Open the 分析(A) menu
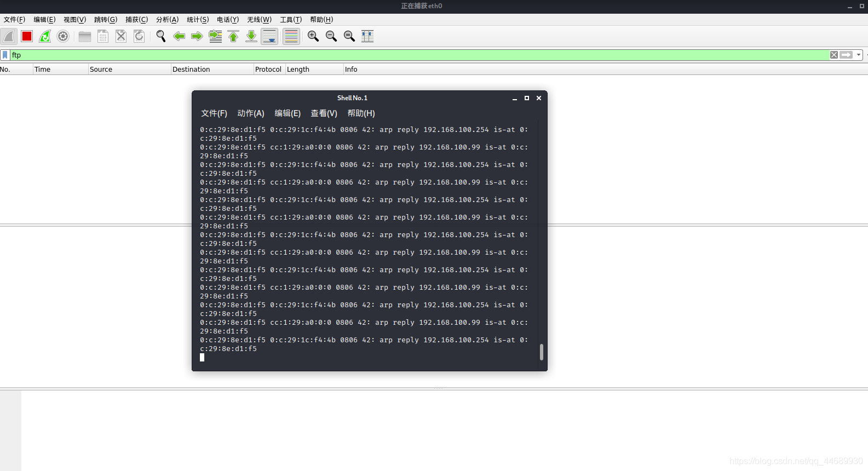Viewport: 868px width, 471px height. [167, 20]
